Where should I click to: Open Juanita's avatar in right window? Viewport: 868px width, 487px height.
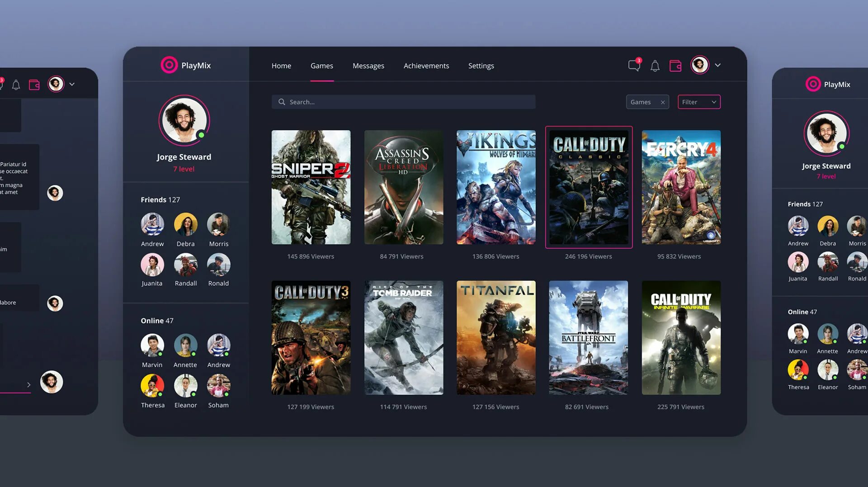798,262
